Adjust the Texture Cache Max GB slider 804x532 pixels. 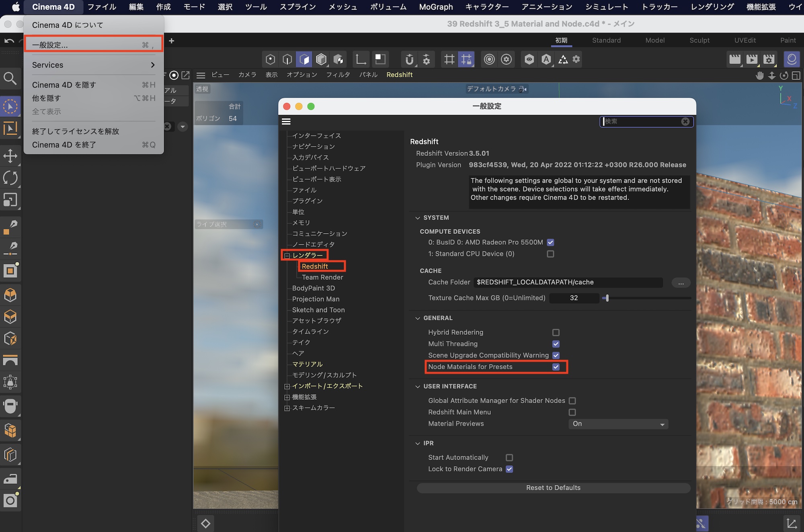point(607,298)
